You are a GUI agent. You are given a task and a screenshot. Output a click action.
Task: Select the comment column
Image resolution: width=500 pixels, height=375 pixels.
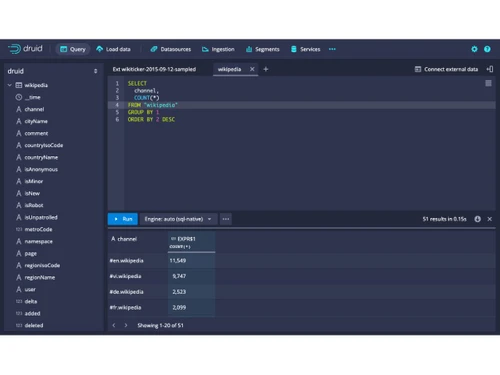[x=36, y=133]
